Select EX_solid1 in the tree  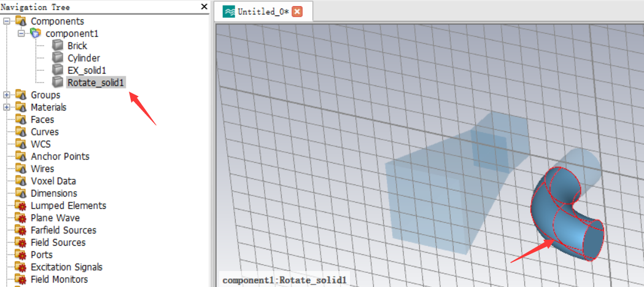coord(87,70)
